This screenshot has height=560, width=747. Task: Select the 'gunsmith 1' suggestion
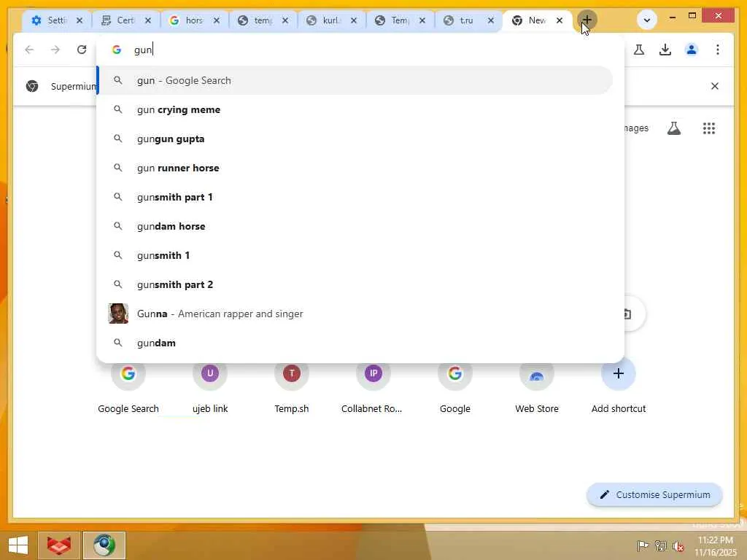click(355, 255)
